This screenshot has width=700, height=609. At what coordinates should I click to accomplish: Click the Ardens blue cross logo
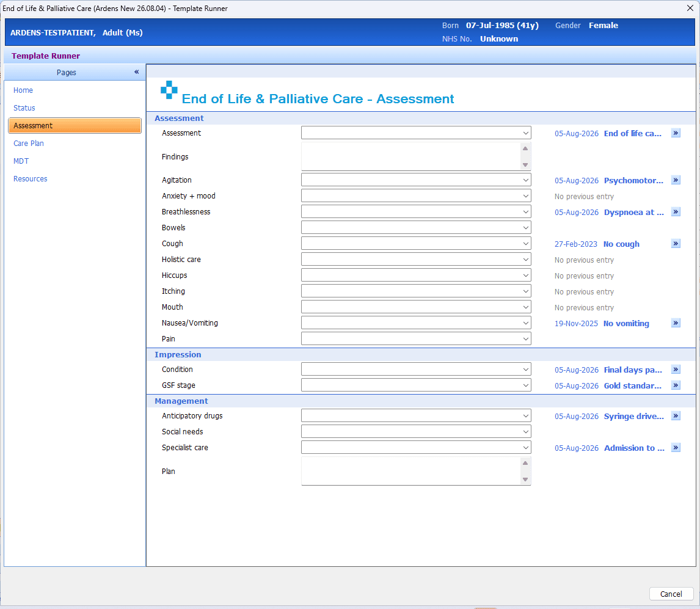169,90
